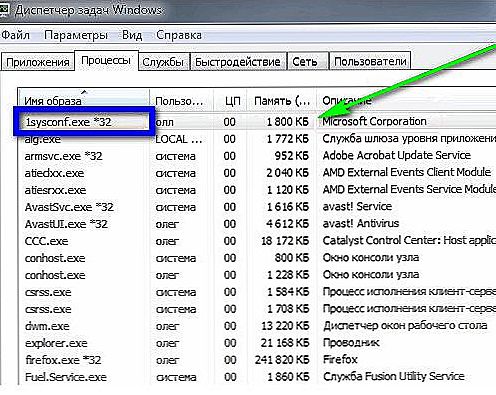
Task: Sort by Описание column header
Action: pyautogui.click(x=406, y=100)
